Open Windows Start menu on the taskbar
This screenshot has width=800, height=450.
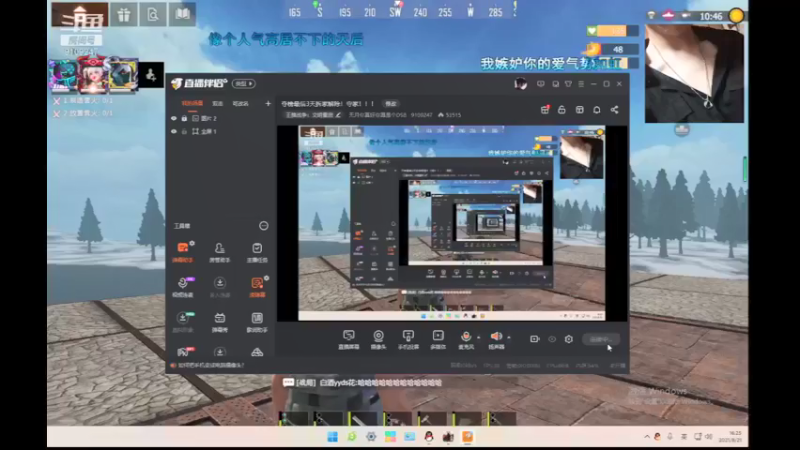coord(333,437)
